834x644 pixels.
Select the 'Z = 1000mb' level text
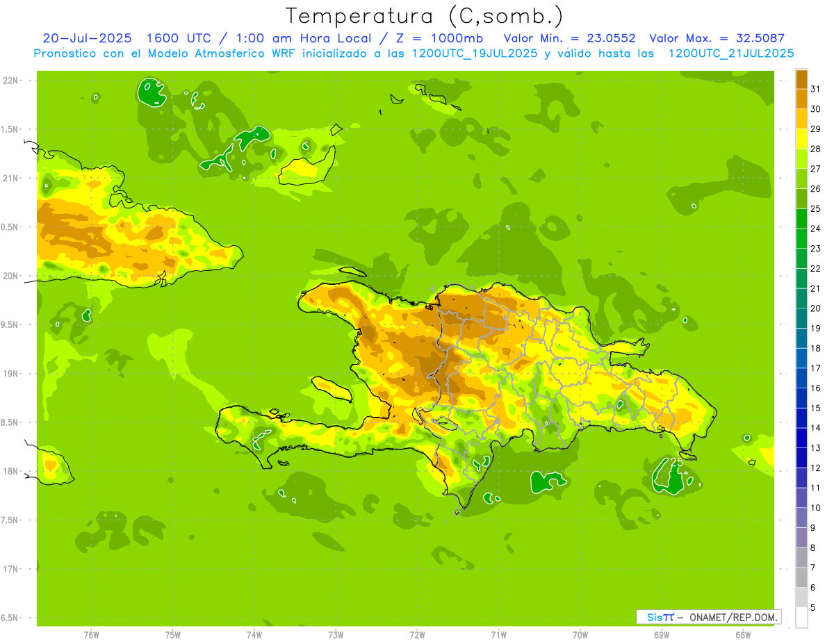pos(439,38)
